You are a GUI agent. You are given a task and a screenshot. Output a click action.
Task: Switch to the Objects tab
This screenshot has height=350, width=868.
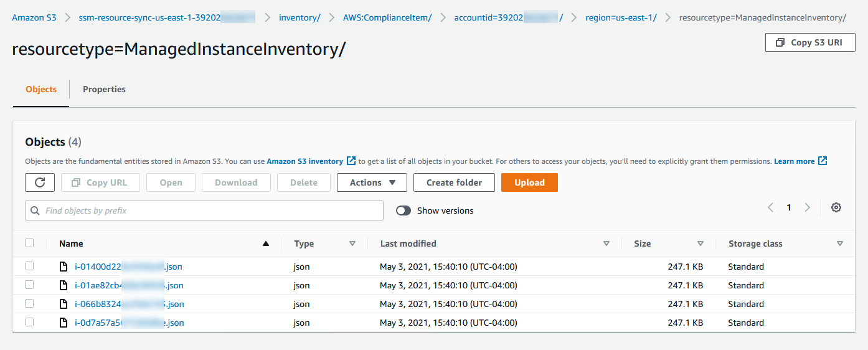pyautogui.click(x=41, y=89)
